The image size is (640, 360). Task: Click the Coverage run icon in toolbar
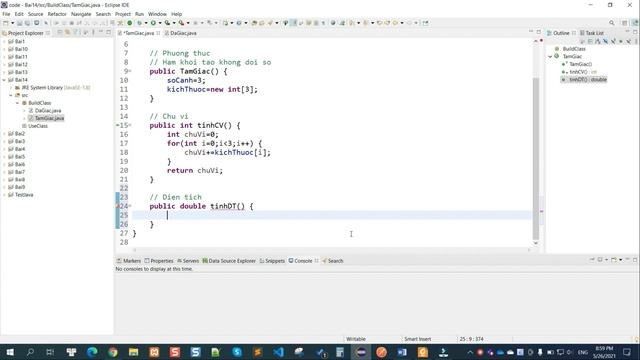pos(167,23)
